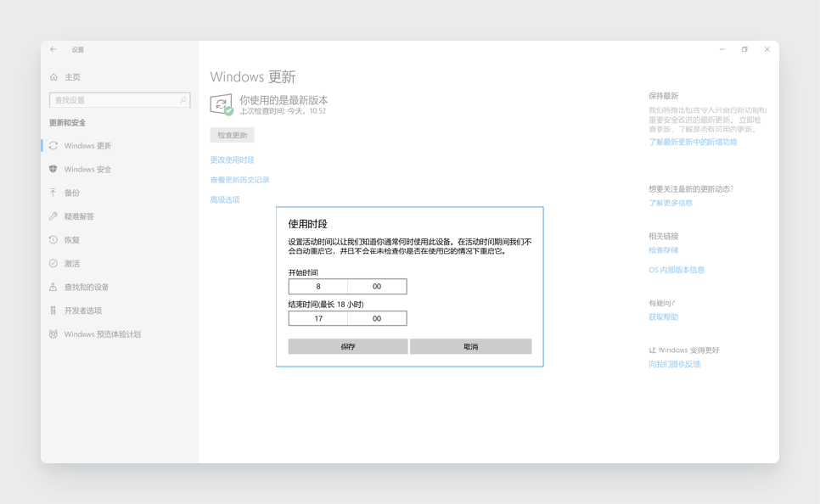Click the back arrow at top left
Viewport: 820px width, 504px height.
(x=53, y=49)
